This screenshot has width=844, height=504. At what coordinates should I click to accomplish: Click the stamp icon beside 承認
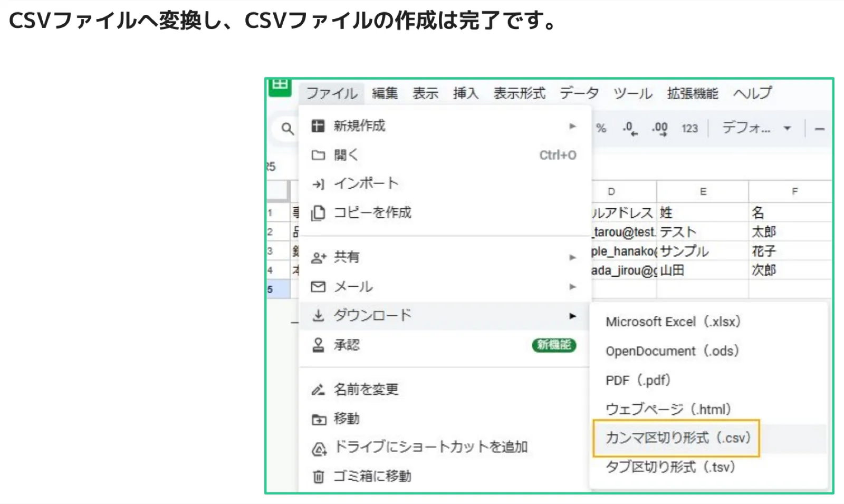point(318,345)
